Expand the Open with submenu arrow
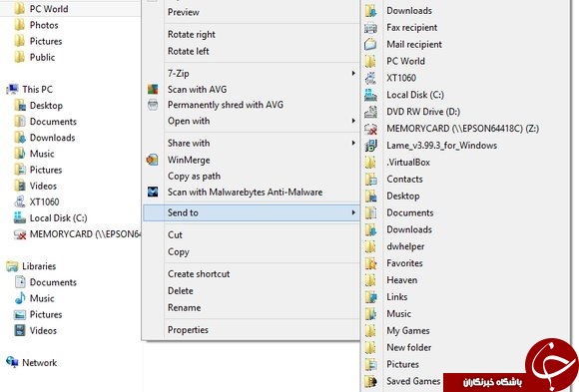This screenshot has height=392, width=579. 353,121
